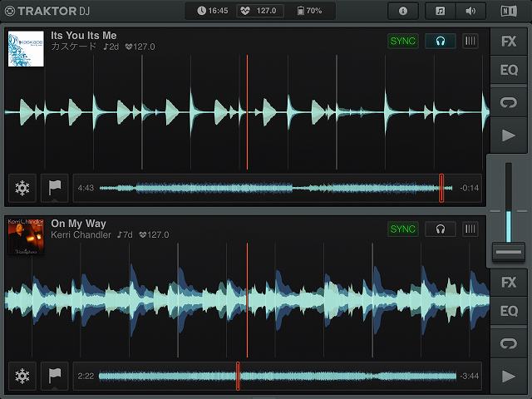
Task: Tap the remaining time -0:14 on top deck
Action: 469,188
